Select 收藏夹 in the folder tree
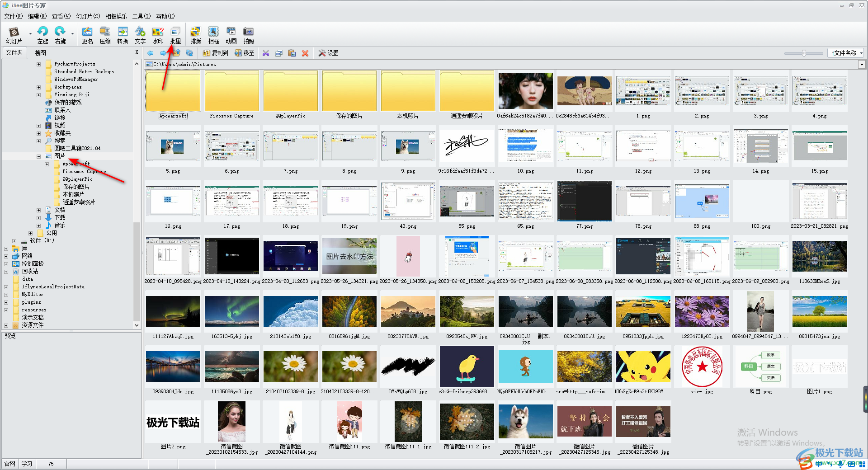 point(62,133)
